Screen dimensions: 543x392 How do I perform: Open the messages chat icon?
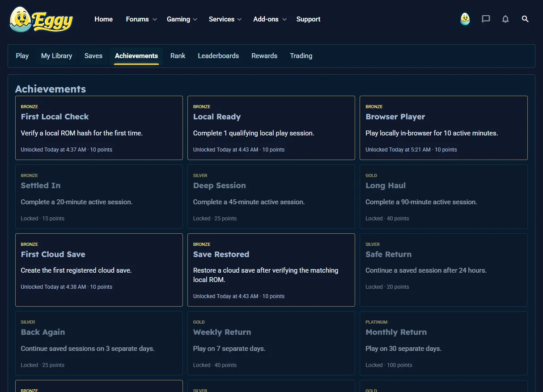tap(486, 19)
